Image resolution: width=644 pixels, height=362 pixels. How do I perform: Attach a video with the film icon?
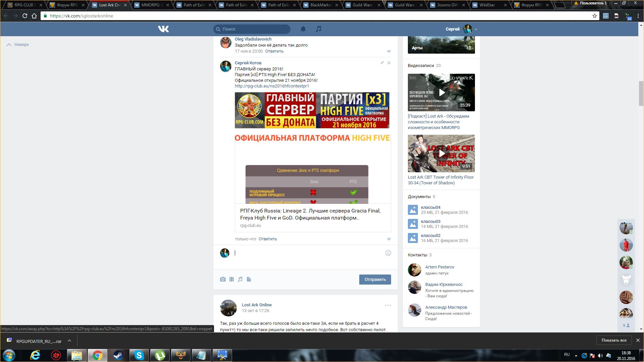(x=231, y=279)
